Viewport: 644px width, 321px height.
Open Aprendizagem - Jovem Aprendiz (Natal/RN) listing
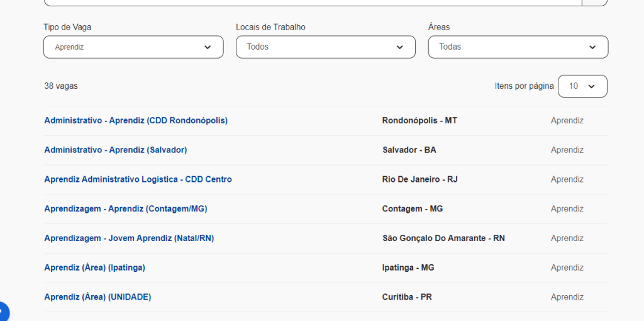(x=129, y=238)
